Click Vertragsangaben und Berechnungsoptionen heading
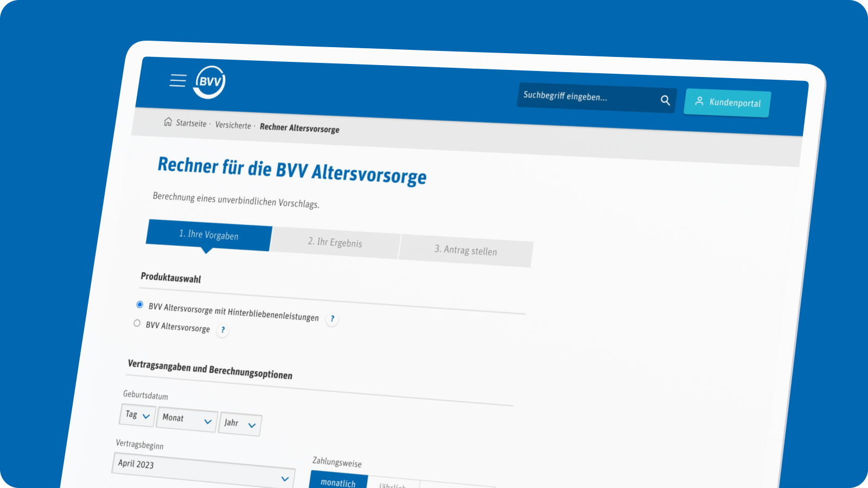The height and width of the screenshot is (488, 868). 210,370
